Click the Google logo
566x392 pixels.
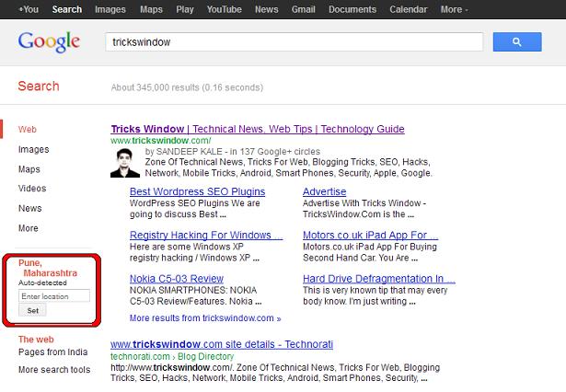coord(49,42)
